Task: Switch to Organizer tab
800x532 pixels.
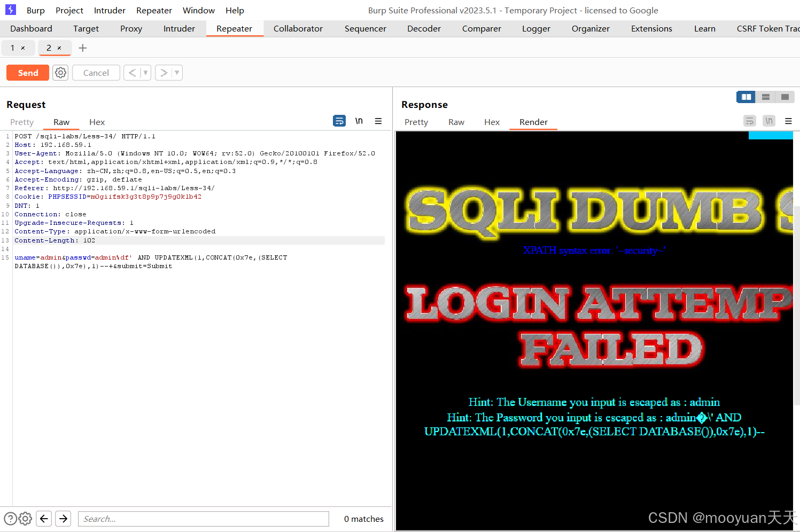Action: pyautogui.click(x=591, y=29)
